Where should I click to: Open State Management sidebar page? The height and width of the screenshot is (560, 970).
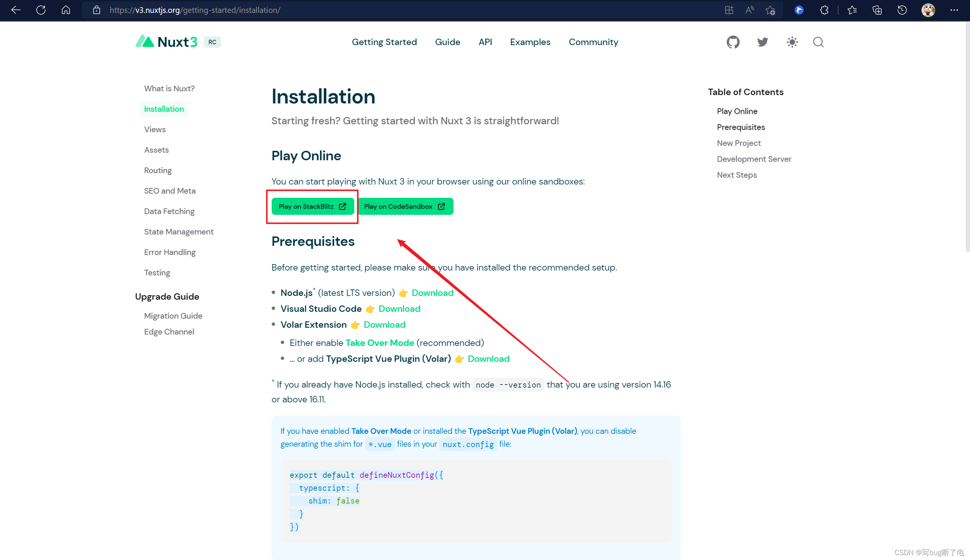point(178,231)
